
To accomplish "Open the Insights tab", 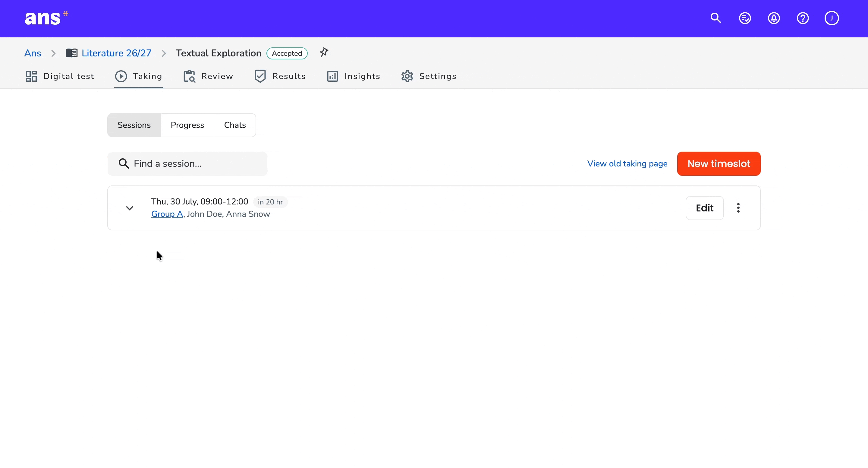I will pyautogui.click(x=353, y=76).
